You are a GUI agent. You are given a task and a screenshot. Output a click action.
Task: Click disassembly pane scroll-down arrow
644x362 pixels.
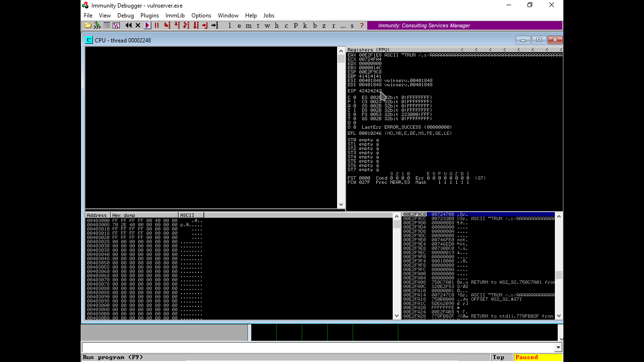click(341, 205)
